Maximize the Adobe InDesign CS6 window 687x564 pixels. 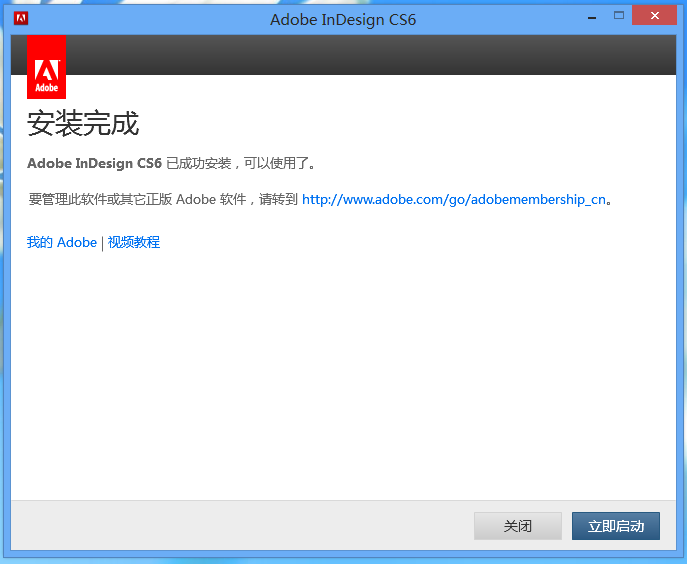pyautogui.click(x=619, y=16)
